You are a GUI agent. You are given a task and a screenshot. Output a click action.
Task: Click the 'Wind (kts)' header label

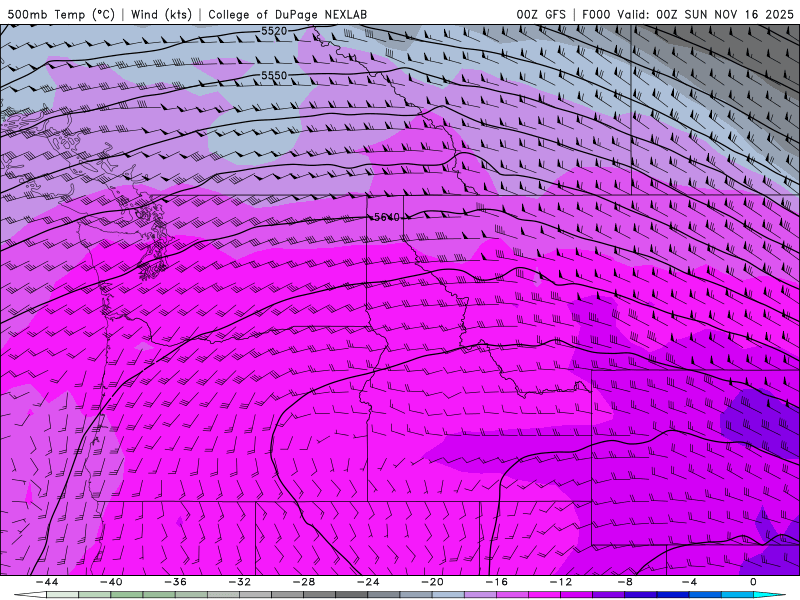coord(161,14)
